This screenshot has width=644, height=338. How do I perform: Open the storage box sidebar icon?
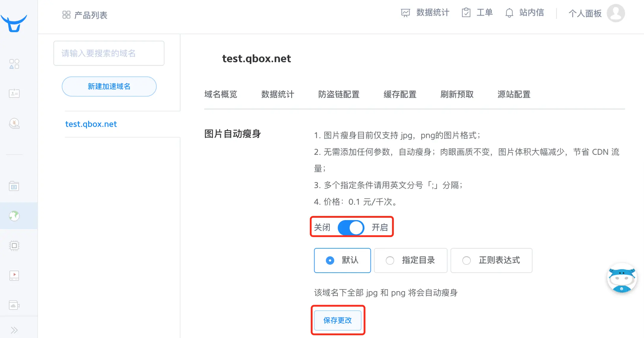click(14, 186)
